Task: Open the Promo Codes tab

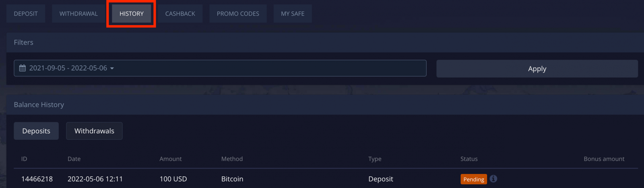Action: tap(238, 14)
